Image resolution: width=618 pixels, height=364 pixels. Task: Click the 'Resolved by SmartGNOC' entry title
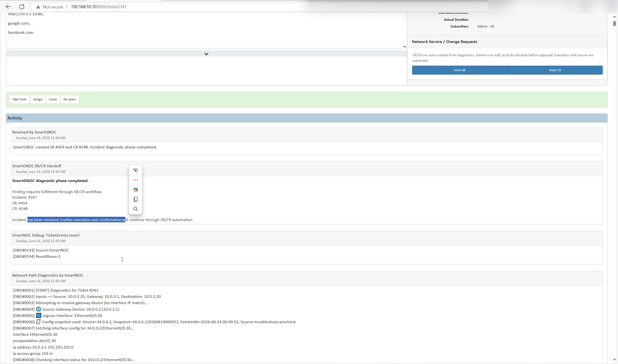[x=34, y=132]
